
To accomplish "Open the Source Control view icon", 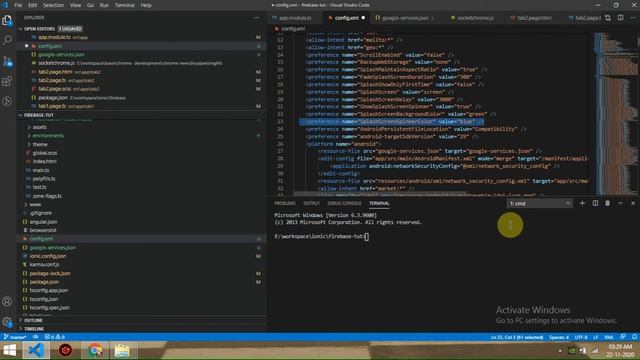I will [x=7, y=61].
